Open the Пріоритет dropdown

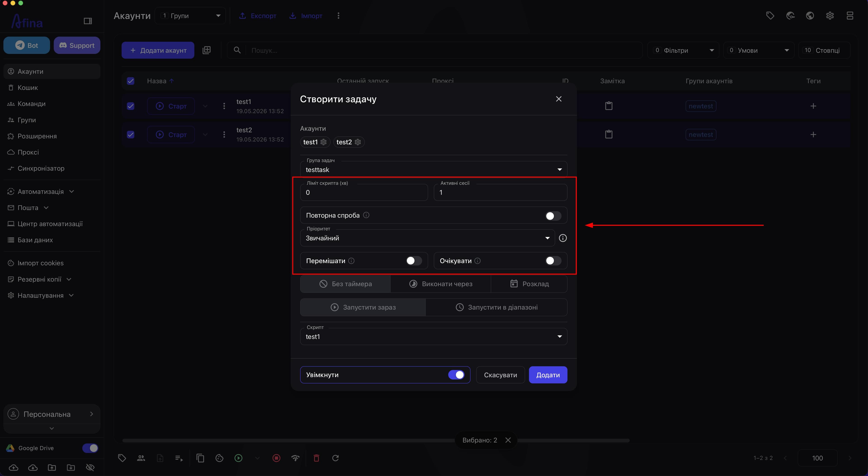[427, 238]
